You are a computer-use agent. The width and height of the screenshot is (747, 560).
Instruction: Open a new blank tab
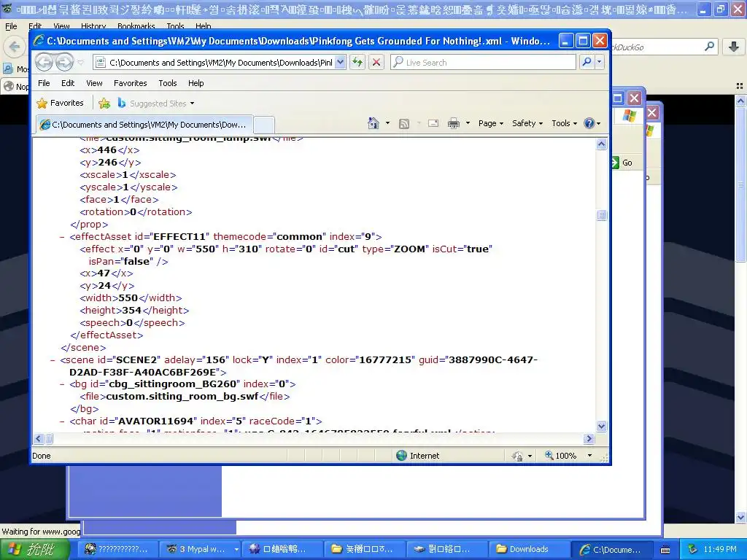(264, 125)
